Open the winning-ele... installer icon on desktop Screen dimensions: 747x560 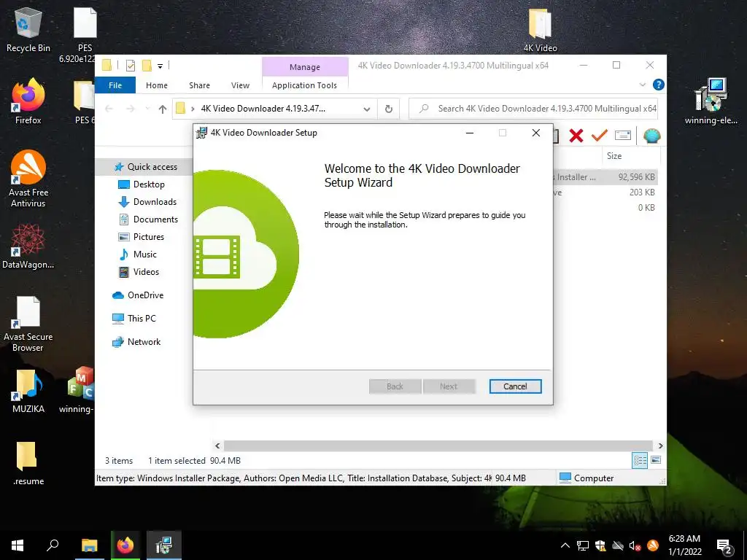(x=711, y=101)
